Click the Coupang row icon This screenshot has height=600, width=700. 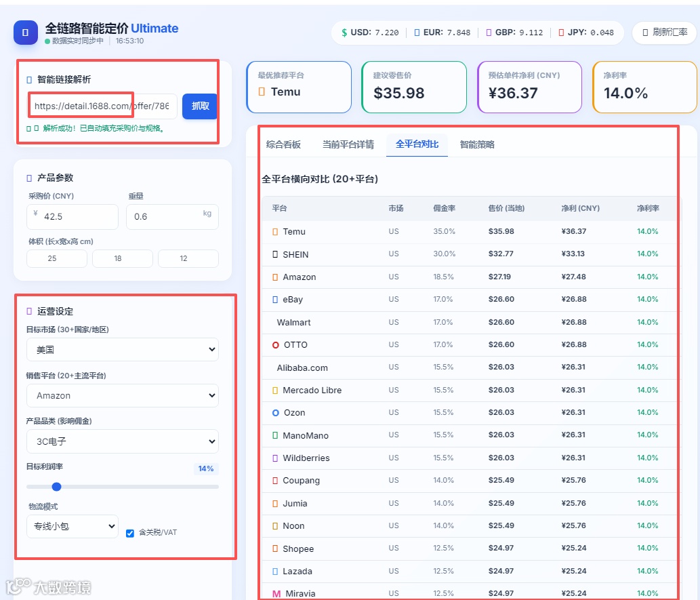(275, 481)
